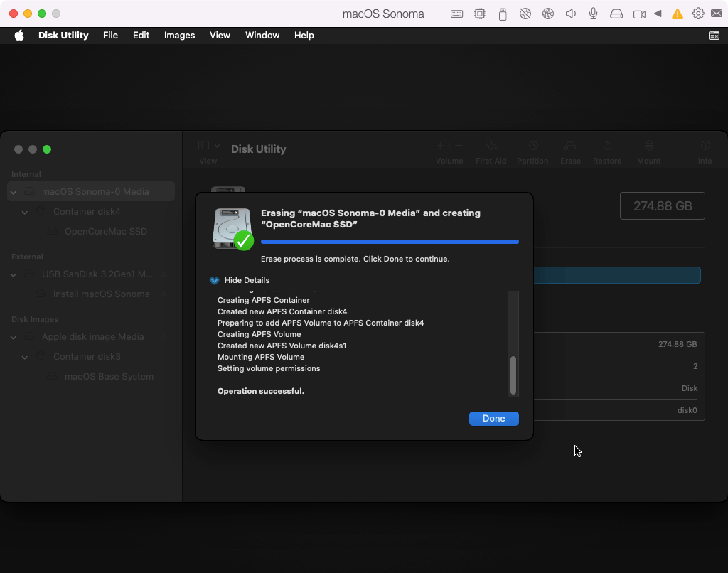Click the yellow warning triangle icon
Viewport: 728px width, 573px height.
tap(678, 14)
